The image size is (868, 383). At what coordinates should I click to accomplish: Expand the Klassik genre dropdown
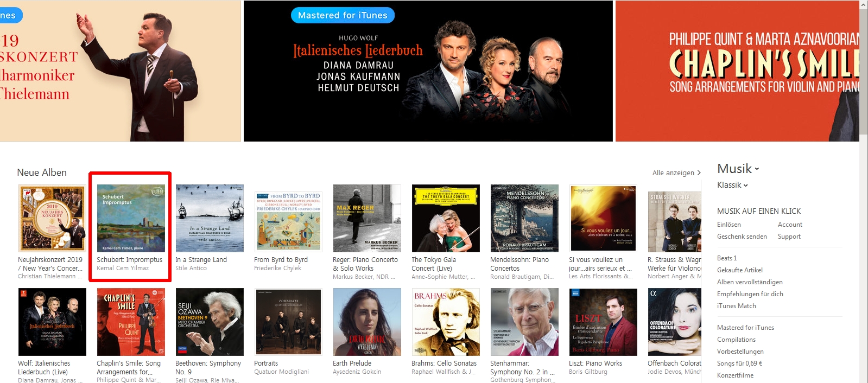pyautogui.click(x=732, y=185)
